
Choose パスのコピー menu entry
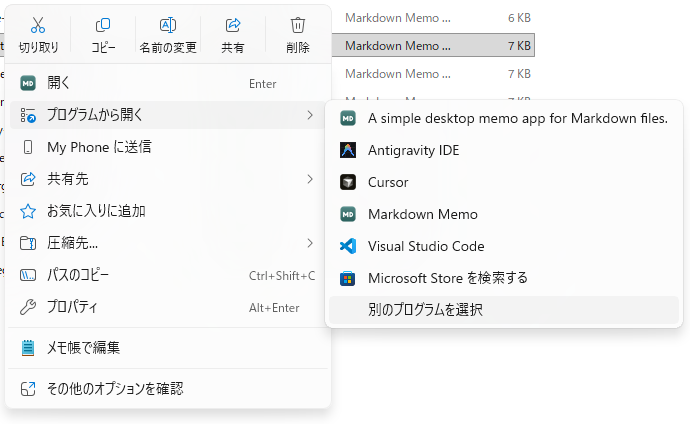(x=169, y=275)
